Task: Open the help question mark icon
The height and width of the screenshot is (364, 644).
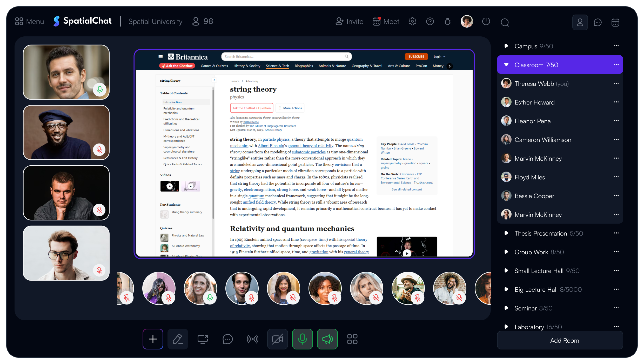Action: [430, 21]
